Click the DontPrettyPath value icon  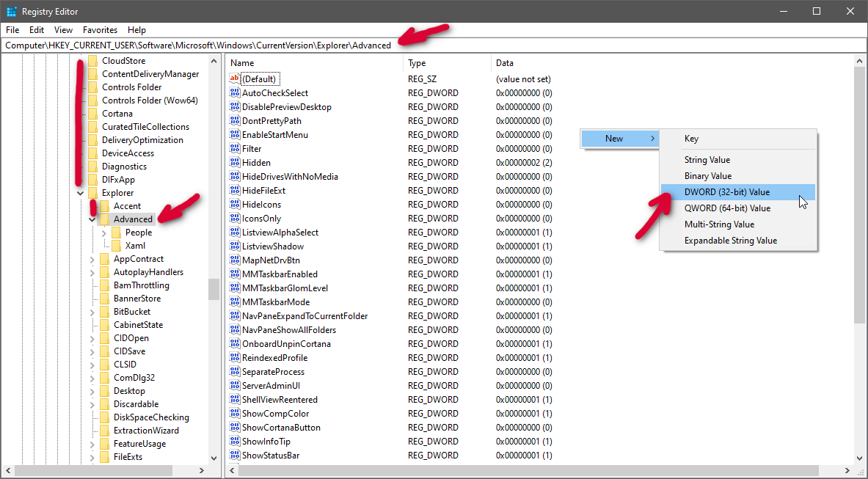coord(235,120)
